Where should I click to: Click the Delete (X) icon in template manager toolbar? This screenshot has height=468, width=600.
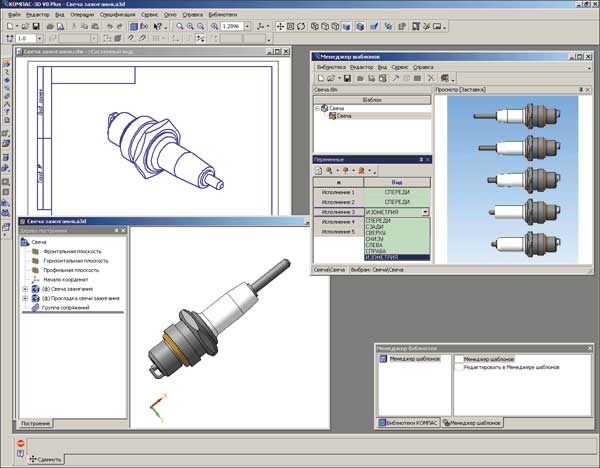click(x=431, y=77)
